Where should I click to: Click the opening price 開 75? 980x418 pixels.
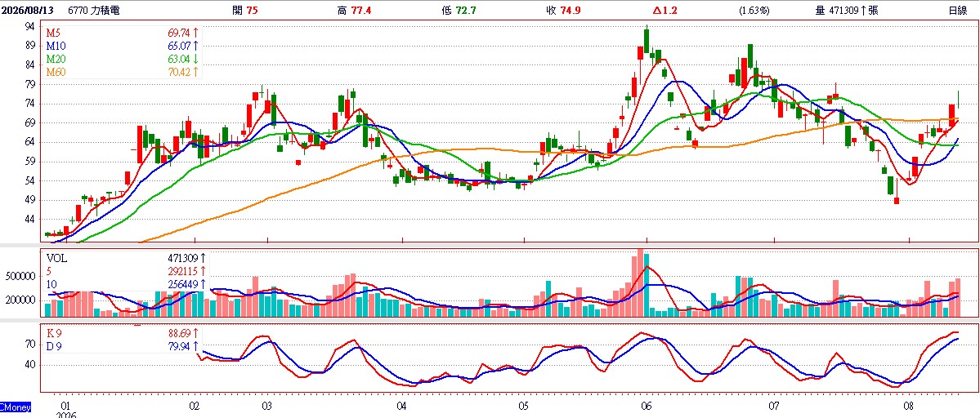click(x=244, y=11)
